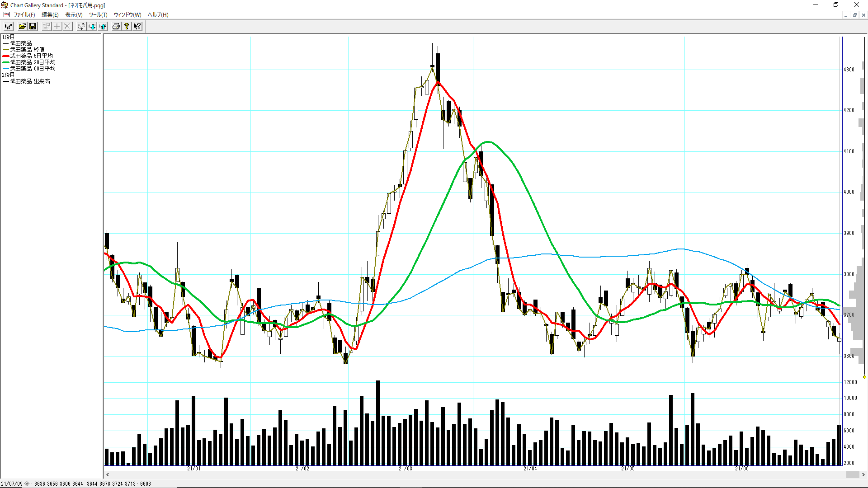This screenshot has width=868, height=488.
Task: Print the chart with the printer icon
Action: tap(116, 26)
